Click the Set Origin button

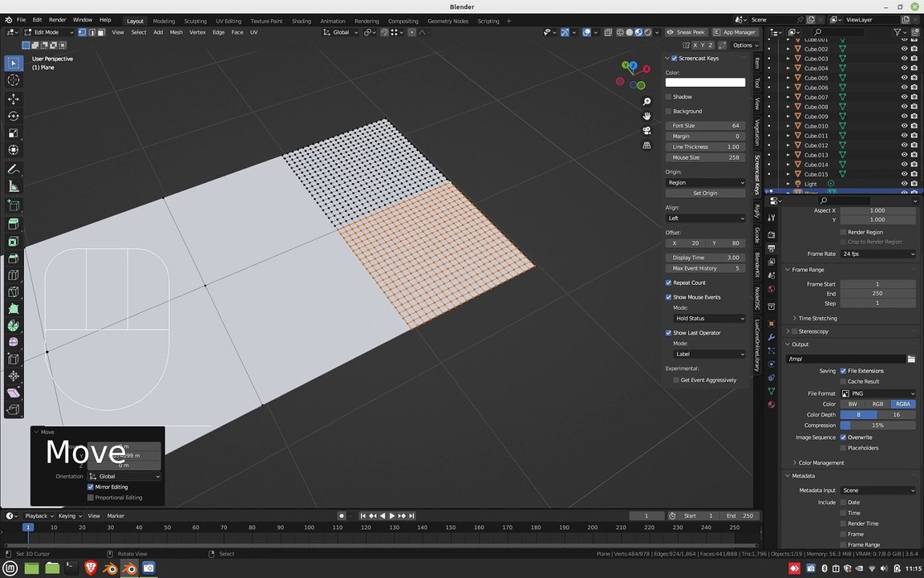pos(705,193)
